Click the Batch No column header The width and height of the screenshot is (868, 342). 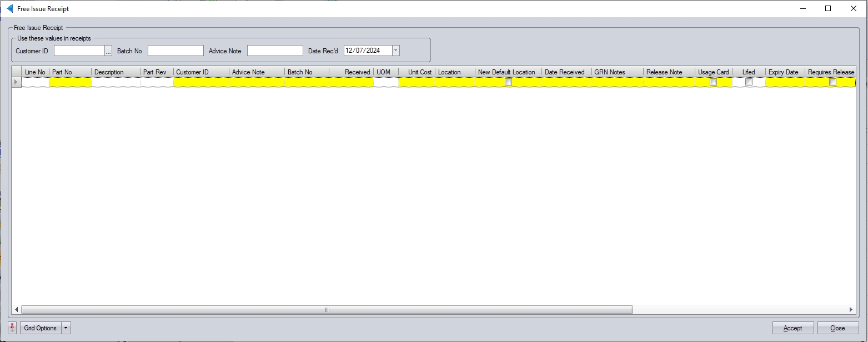307,72
